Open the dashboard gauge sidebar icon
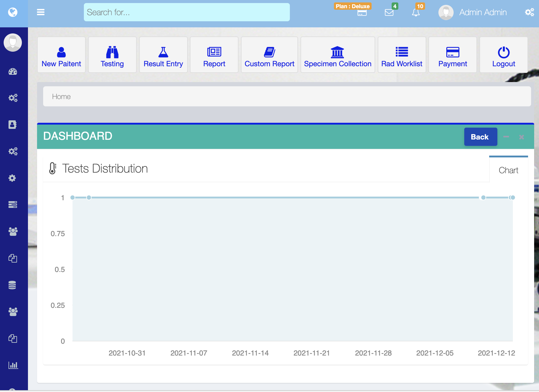Image resolution: width=539 pixels, height=392 pixels. (x=13, y=72)
